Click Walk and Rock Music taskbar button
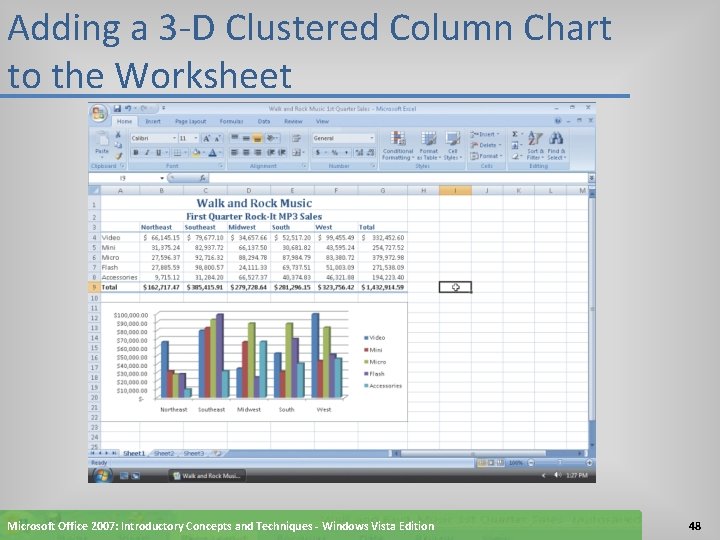This screenshot has width=720, height=540. tap(207, 476)
